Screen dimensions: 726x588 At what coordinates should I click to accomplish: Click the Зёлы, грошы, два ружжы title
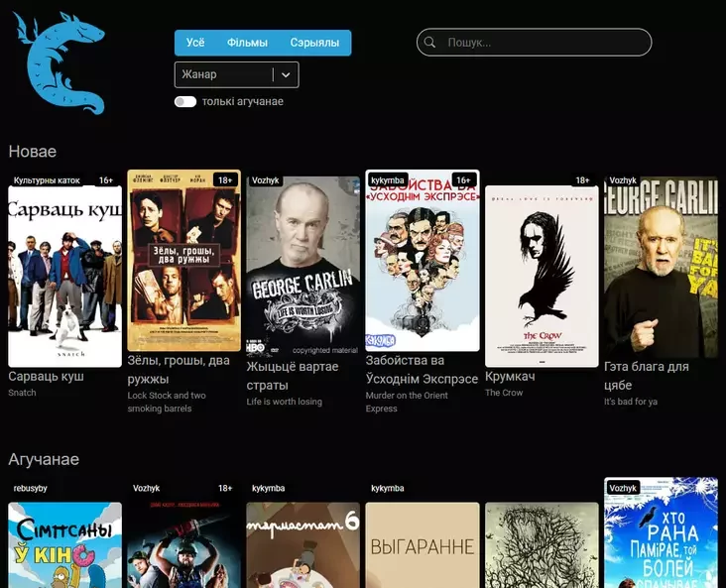point(179,370)
